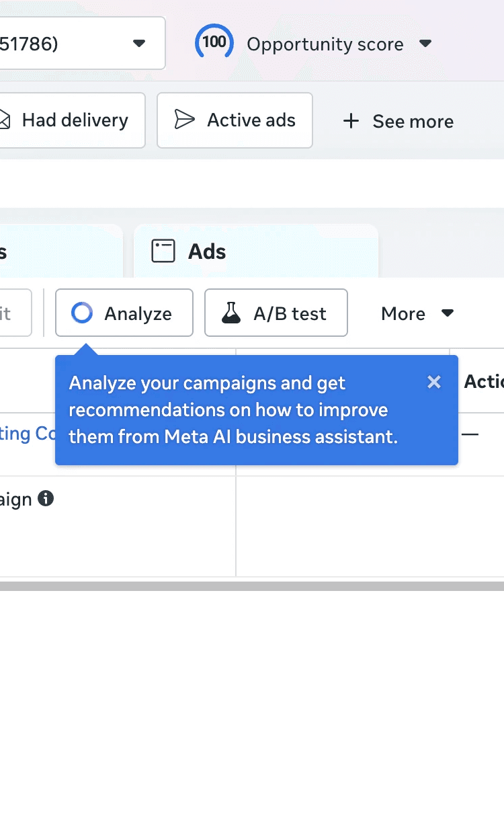This screenshot has width=504, height=833.
Task: Dismiss the Analyze tooltip with the X
Action: [x=434, y=382]
